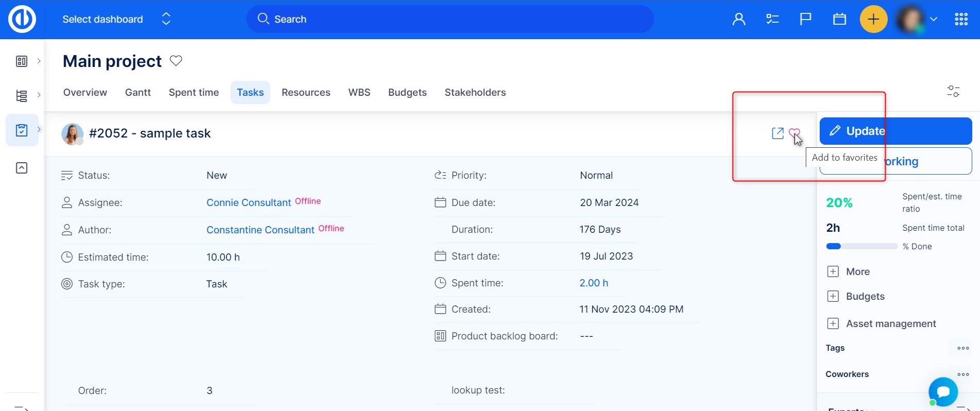Open Connie Consultant assignee link
The width and height of the screenshot is (980, 411).
point(248,203)
